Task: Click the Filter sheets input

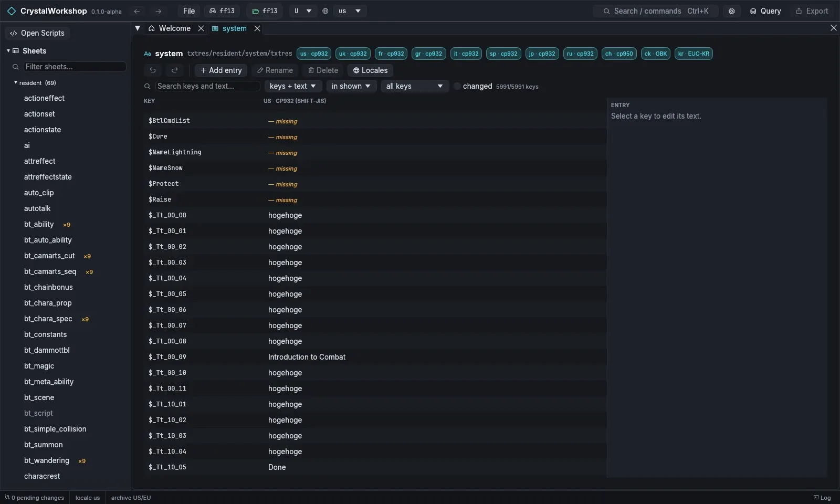Action: click(x=75, y=67)
